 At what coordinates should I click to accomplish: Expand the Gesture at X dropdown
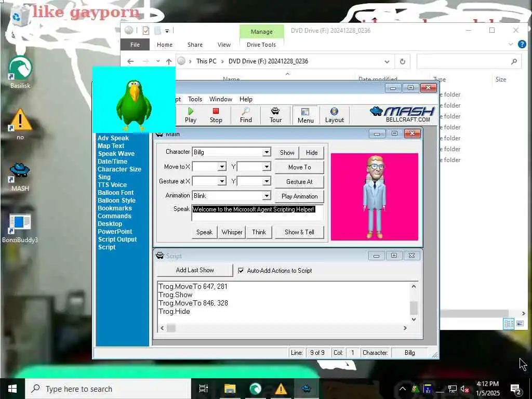(222, 181)
